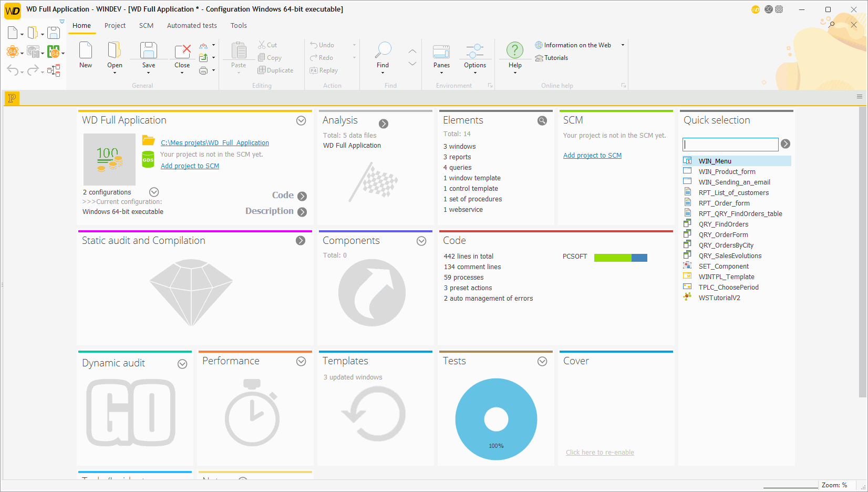Image resolution: width=868 pixels, height=492 pixels.
Task: Switch to the Project ribbon tab
Action: coord(115,26)
